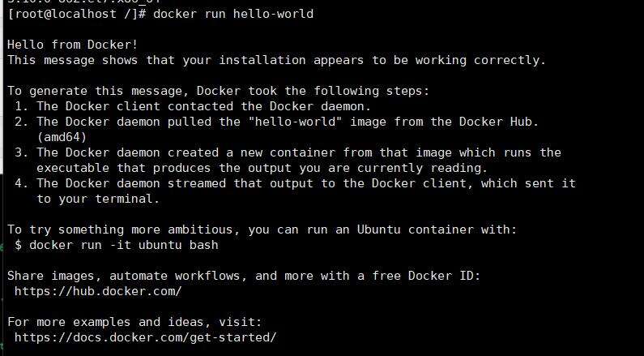Click step 1 about Docker client contact
Image resolution: width=644 pixels, height=356 pixels.
pos(193,106)
